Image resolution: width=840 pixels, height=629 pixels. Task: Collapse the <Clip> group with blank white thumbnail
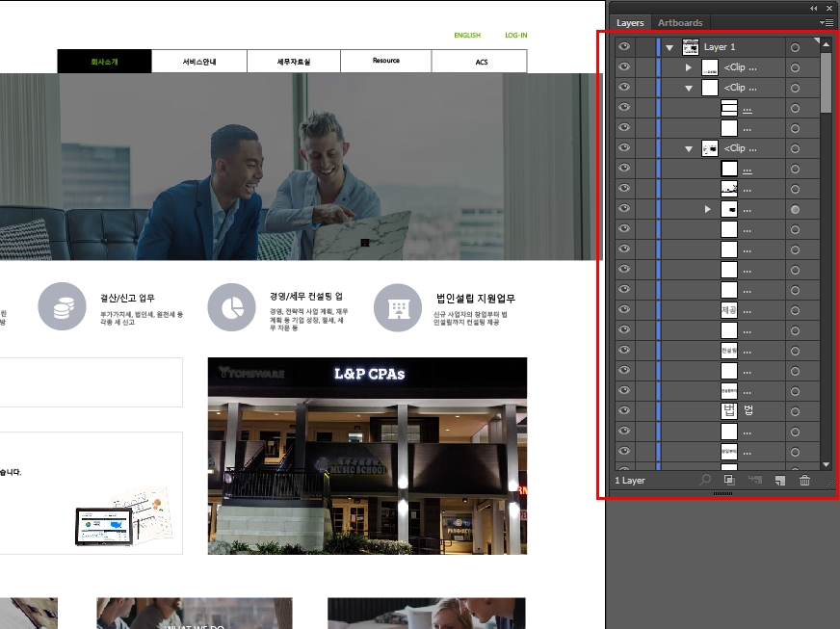[x=689, y=89]
